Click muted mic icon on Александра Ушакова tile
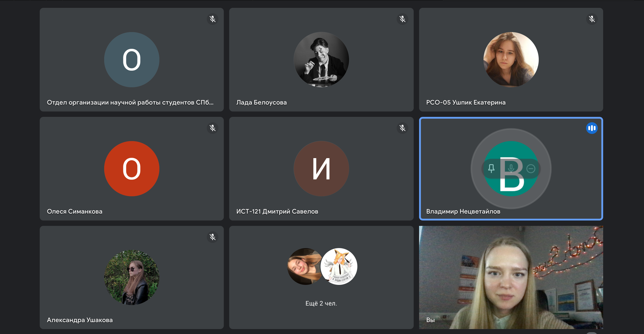Image resolution: width=644 pixels, height=334 pixels. (x=213, y=237)
